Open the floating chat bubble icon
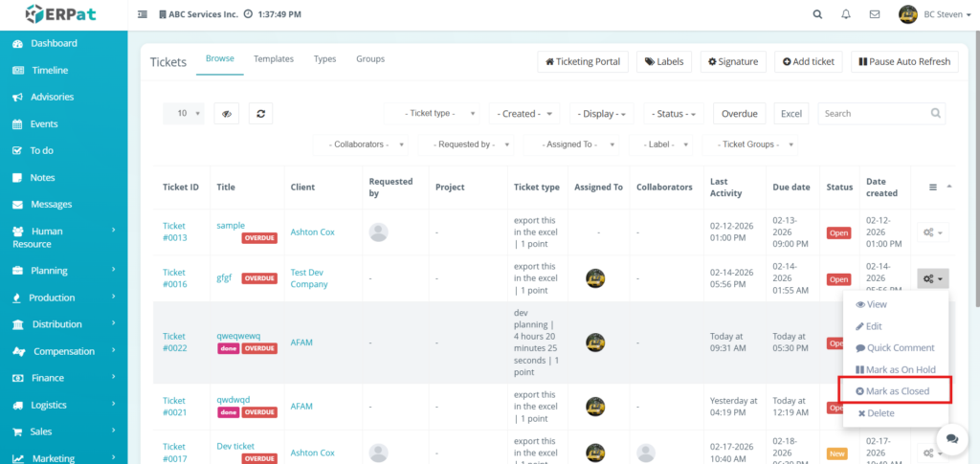Image resolution: width=980 pixels, height=464 pixels. tap(952, 438)
